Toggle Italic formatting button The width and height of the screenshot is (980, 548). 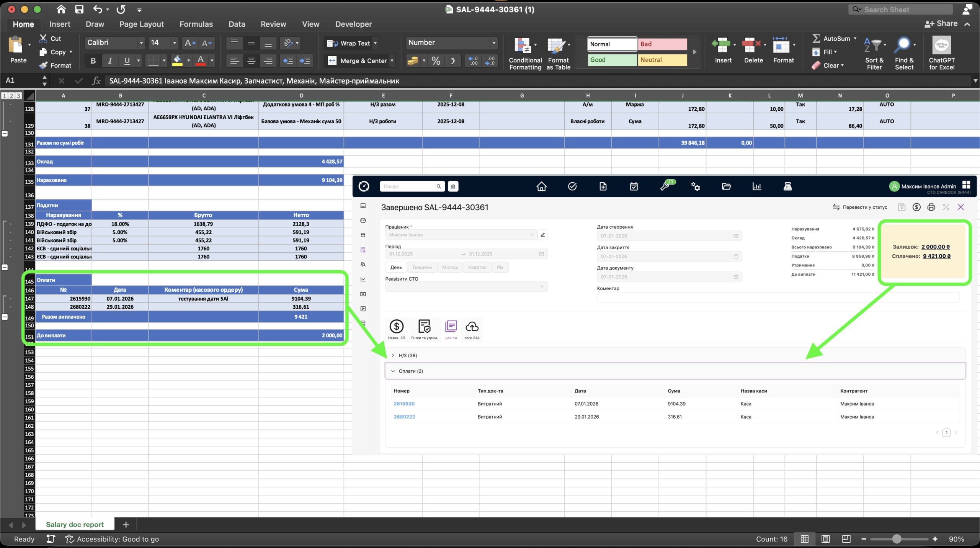(x=110, y=61)
